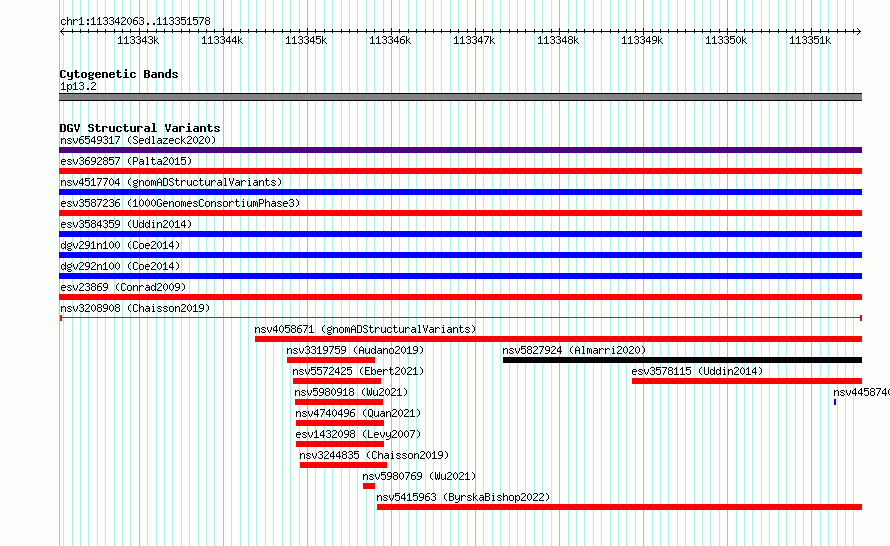This screenshot has height=546, width=890.
Task: Click the right arrowhead of the ruler
Action: (859, 31)
